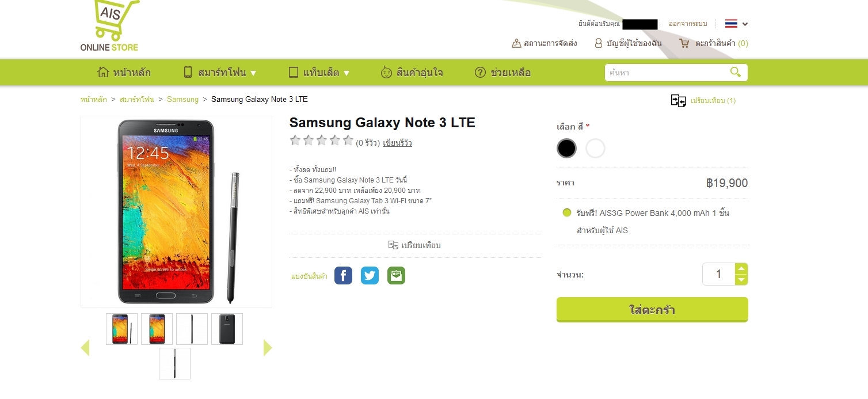Open the shopping cart icon
This screenshot has width=868, height=399.
pyautogui.click(x=684, y=43)
